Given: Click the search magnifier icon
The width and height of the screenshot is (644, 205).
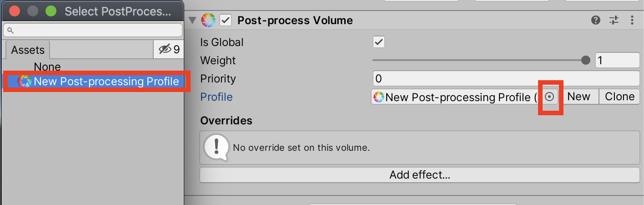Looking at the screenshot, I should pyautogui.click(x=10, y=31).
